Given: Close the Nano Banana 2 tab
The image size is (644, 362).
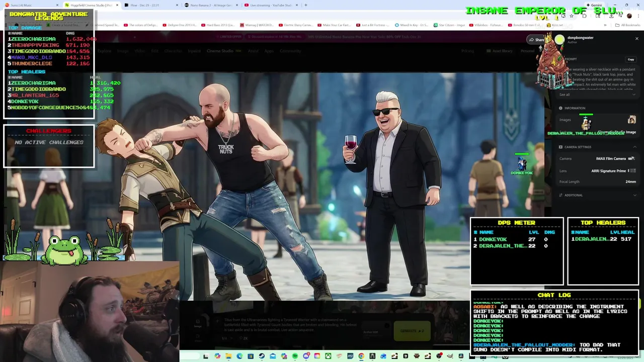Looking at the screenshot, I should 237,5.
